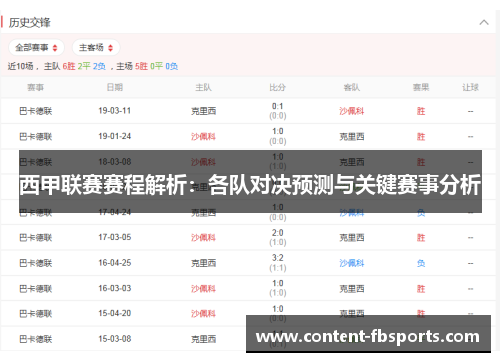Open away team 克里西 in the 16-03-03 row

(x=352, y=289)
